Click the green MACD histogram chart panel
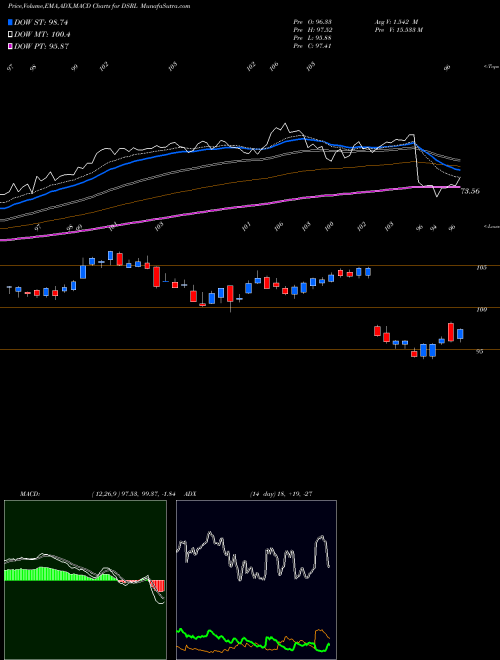 [85, 580]
